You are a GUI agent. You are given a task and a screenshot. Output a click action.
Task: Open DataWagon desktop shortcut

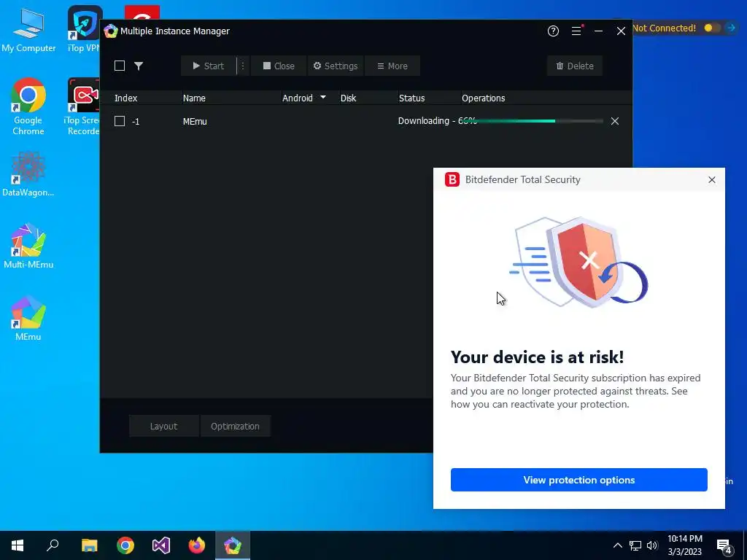point(28,174)
